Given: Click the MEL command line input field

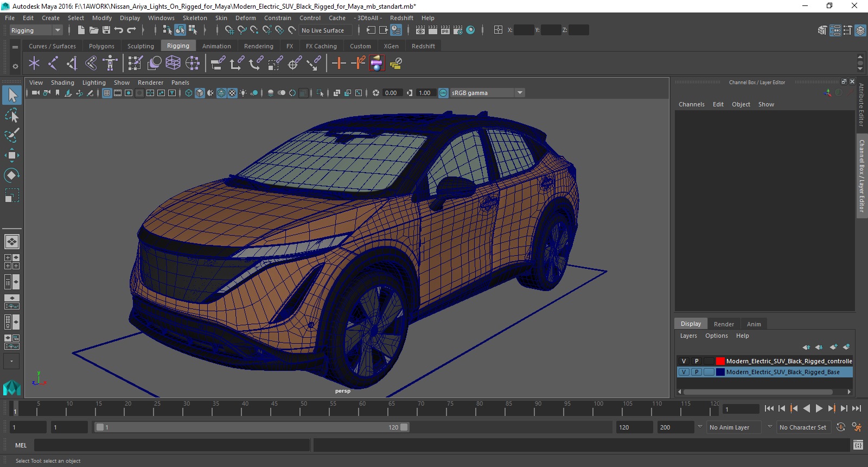Looking at the screenshot, I should 171,445.
